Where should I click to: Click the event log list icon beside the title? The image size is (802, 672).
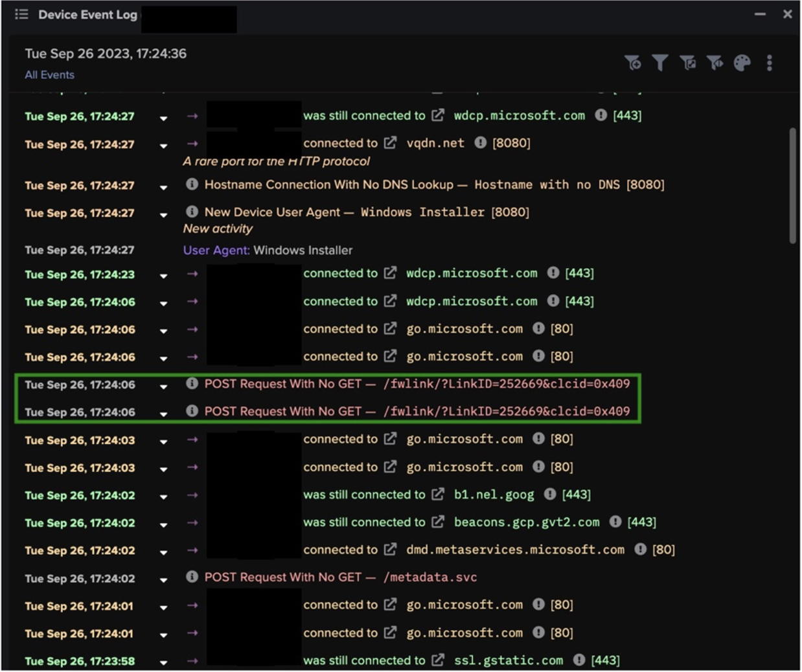(21, 14)
